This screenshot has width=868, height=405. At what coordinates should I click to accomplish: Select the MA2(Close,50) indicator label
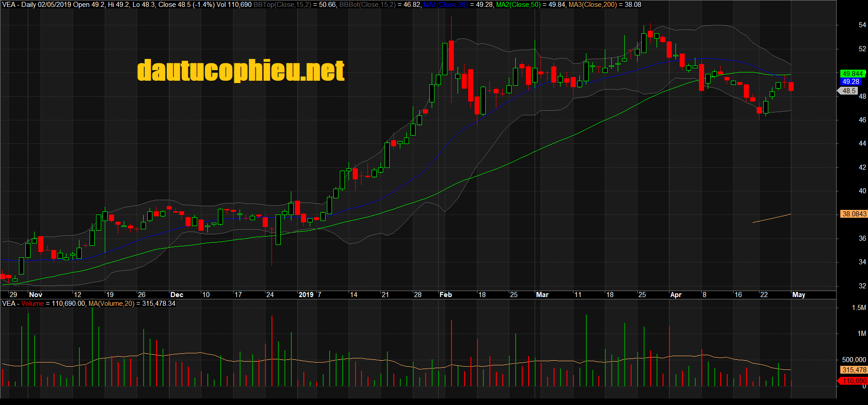pos(518,5)
